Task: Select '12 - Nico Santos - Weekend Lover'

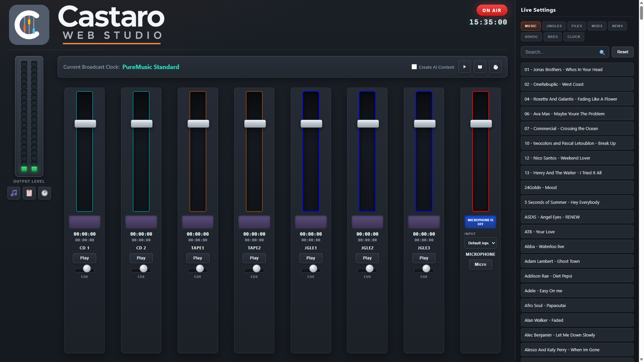Action: coord(577,158)
